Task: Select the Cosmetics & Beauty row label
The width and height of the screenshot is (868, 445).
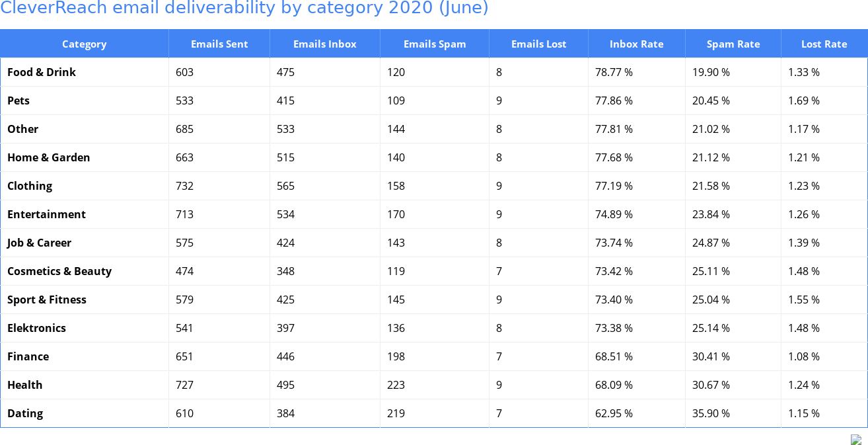Action: (x=59, y=271)
